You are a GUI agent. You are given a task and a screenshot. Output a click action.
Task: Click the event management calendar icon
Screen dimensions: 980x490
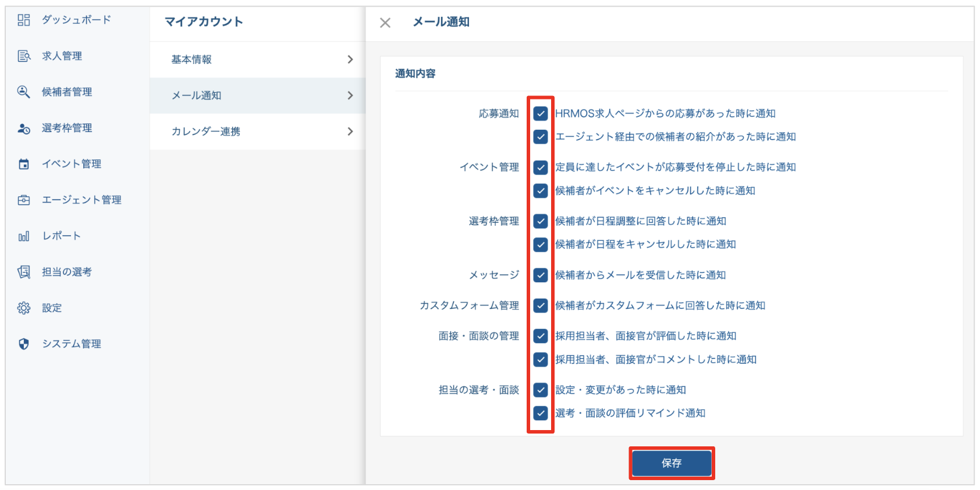(x=23, y=164)
